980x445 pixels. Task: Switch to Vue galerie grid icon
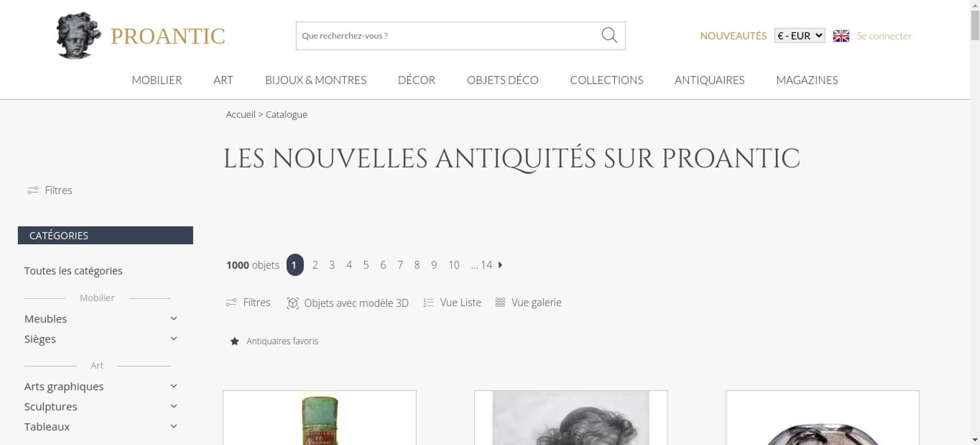(x=500, y=302)
